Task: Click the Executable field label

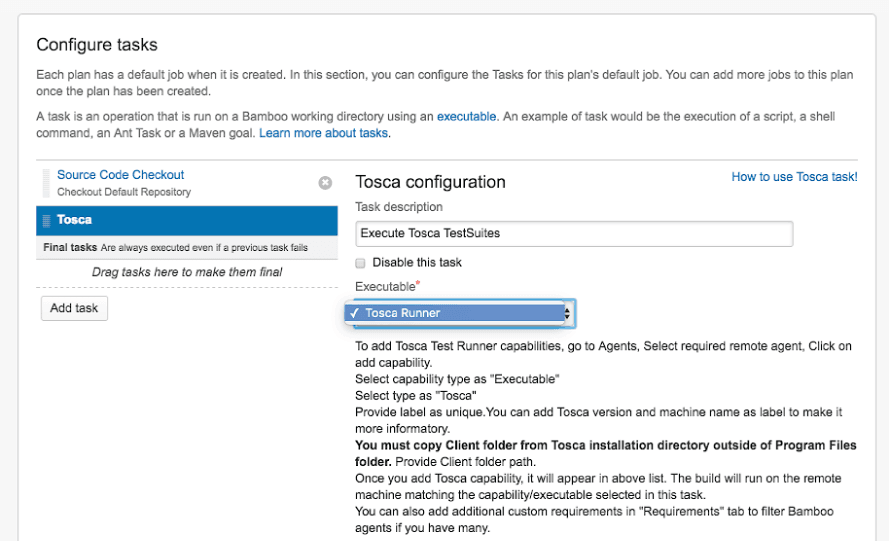Action: coord(385,287)
